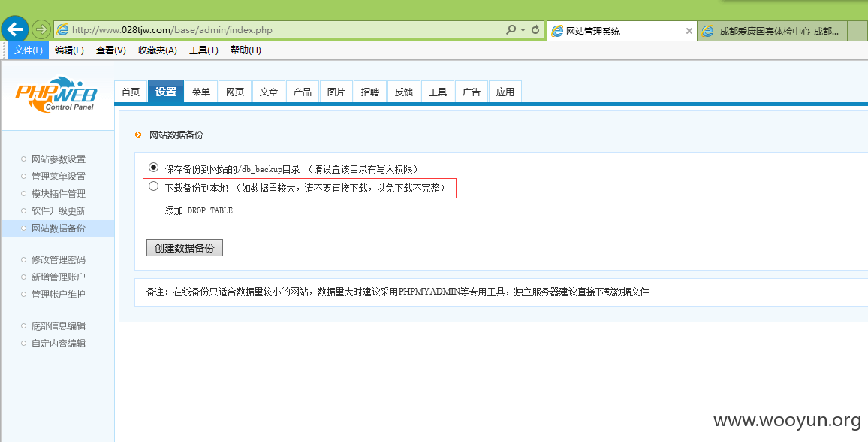Viewport: 868px width, 442px height.
Task: Open the 编辑(E) menu
Action: point(69,50)
